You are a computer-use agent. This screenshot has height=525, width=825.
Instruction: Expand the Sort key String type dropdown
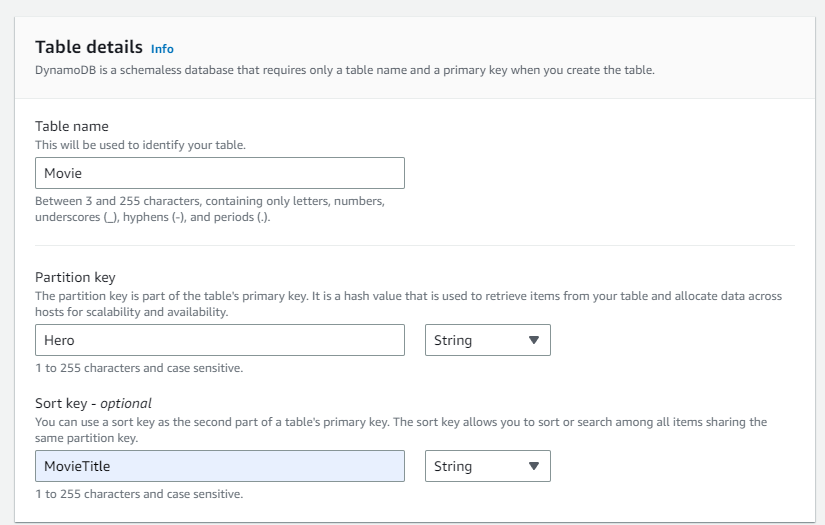point(488,466)
